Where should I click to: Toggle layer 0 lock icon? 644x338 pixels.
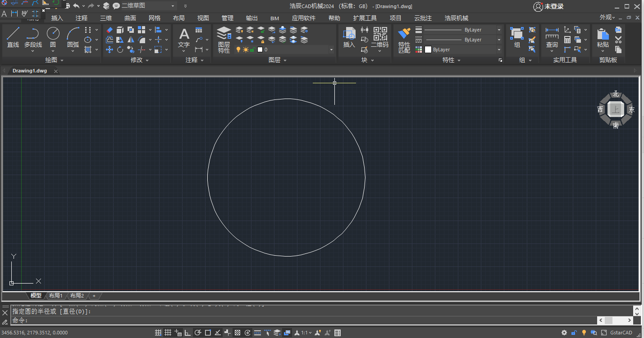tap(252, 50)
